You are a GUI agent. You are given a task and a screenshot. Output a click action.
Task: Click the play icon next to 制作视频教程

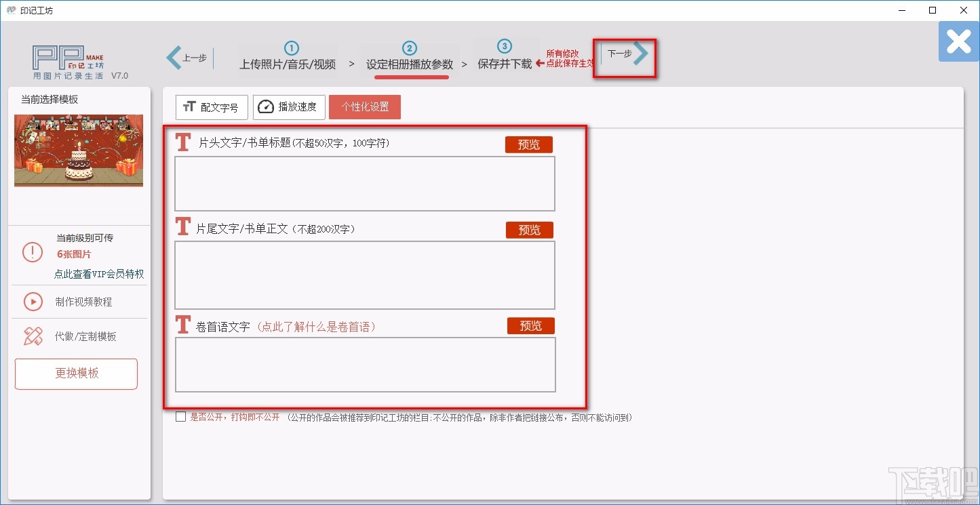[x=32, y=302]
